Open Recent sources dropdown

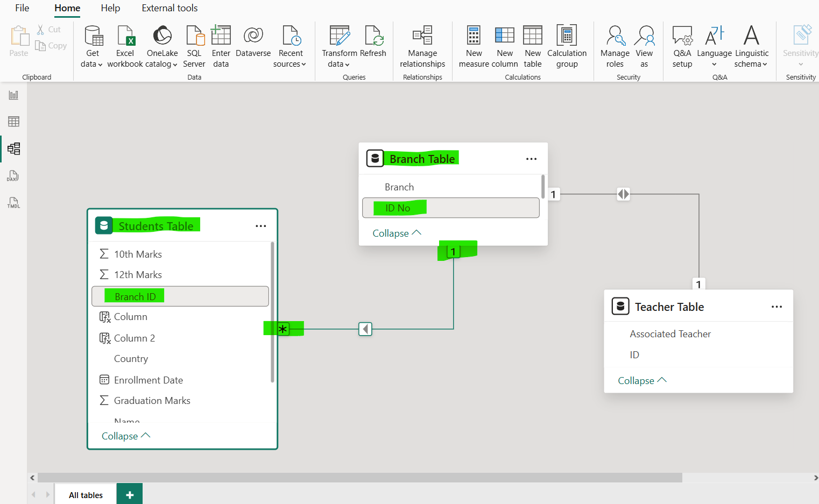pos(290,64)
